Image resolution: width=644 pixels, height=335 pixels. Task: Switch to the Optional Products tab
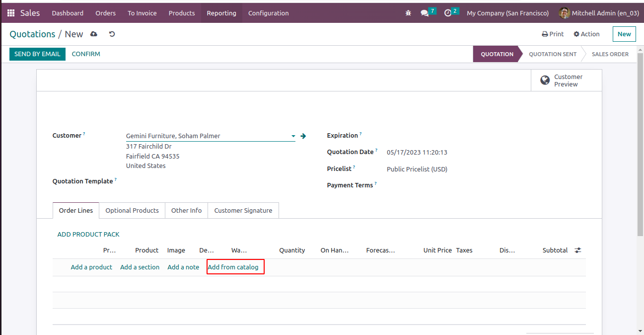(132, 211)
